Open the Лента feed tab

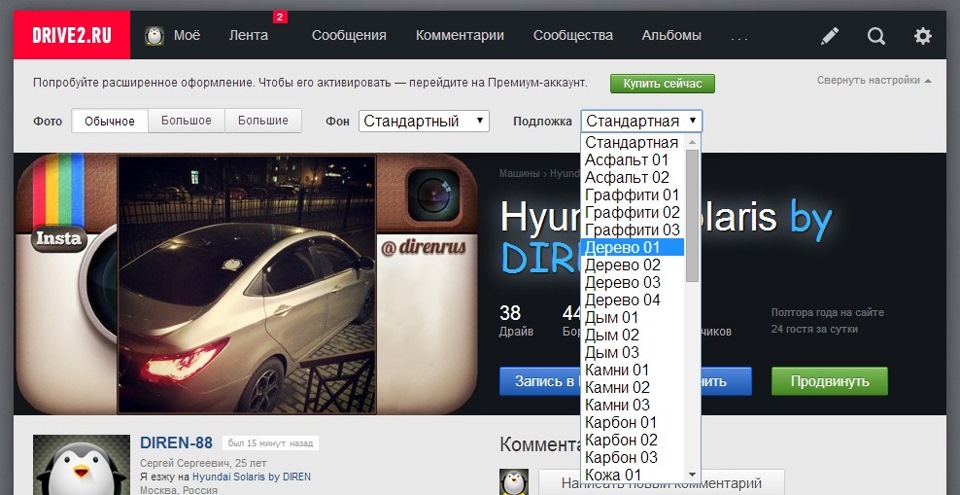248,36
